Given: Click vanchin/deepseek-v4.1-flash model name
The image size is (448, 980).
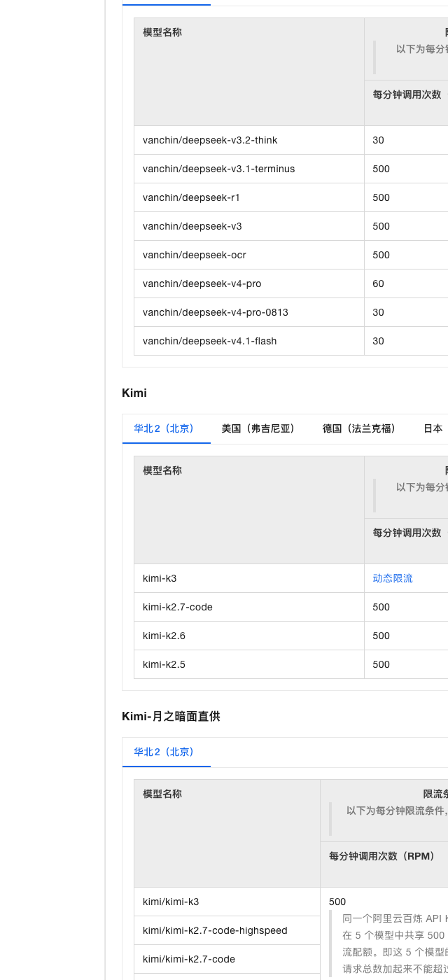Looking at the screenshot, I should coord(210,341).
